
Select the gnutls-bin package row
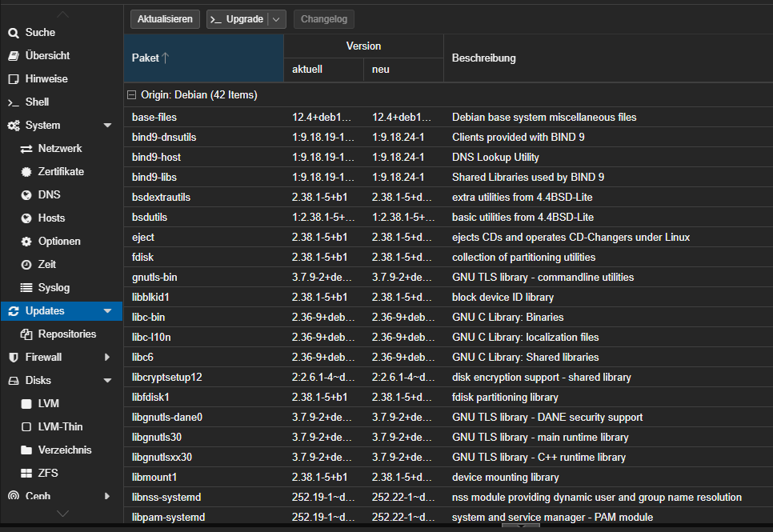(449, 277)
